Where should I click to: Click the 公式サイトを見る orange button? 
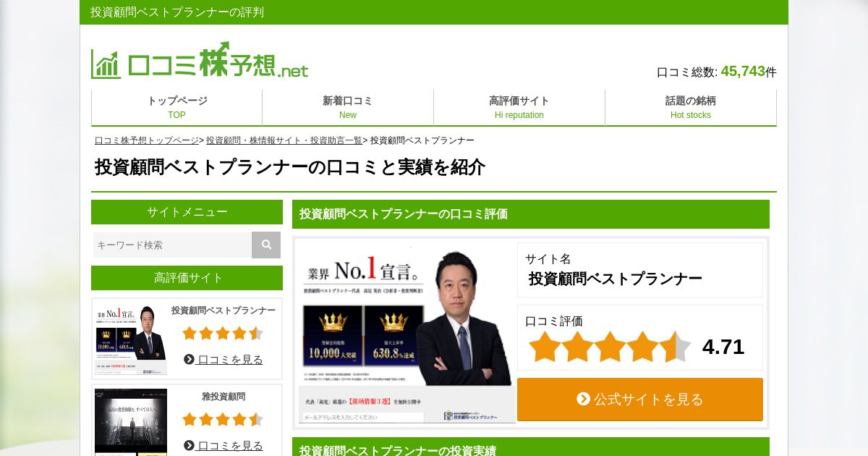640,399
